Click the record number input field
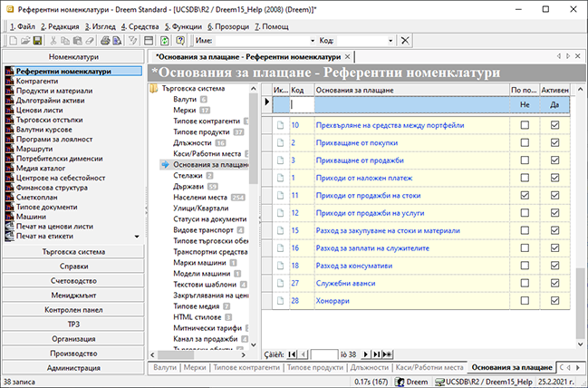The image size is (588, 388). (324, 354)
